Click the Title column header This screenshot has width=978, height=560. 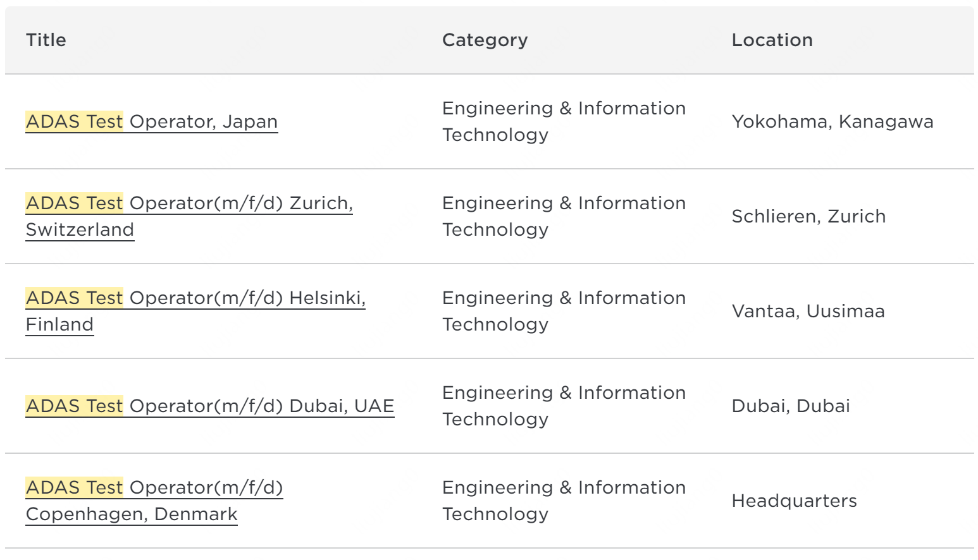46,40
